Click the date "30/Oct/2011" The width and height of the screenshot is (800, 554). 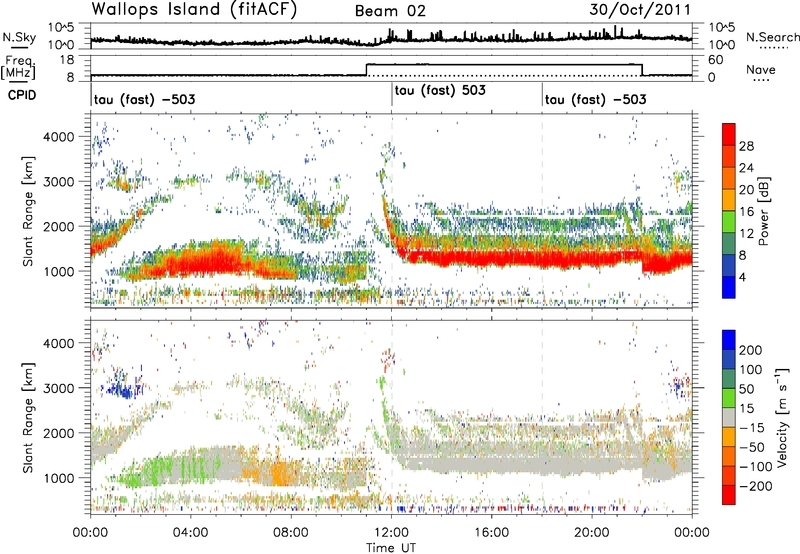point(640,10)
